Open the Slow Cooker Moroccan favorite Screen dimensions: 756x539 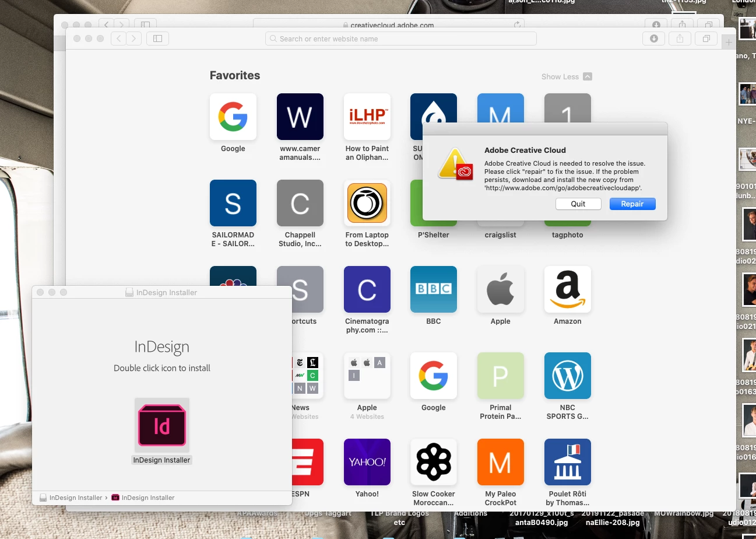434,462
